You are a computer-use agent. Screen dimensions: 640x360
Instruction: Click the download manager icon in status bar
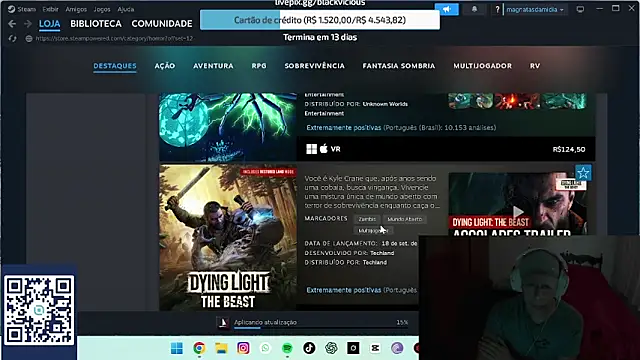click(223, 322)
